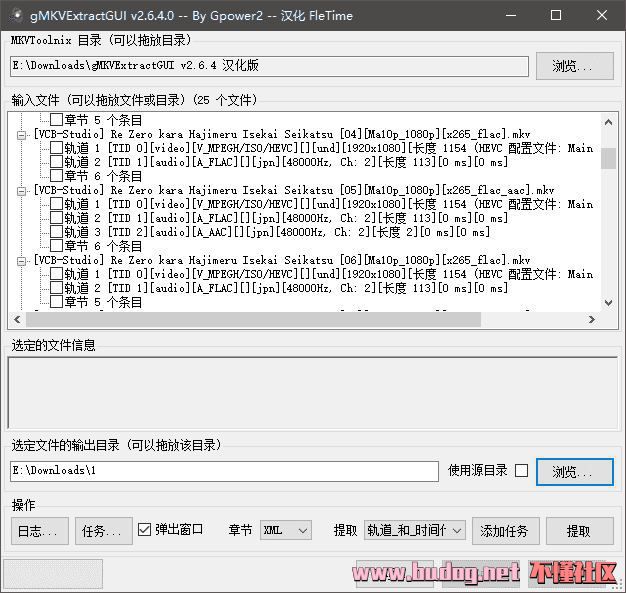Check video track 1 of episode [06]
Image resolution: width=626 pixels, height=593 pixels.
[56, 274]
